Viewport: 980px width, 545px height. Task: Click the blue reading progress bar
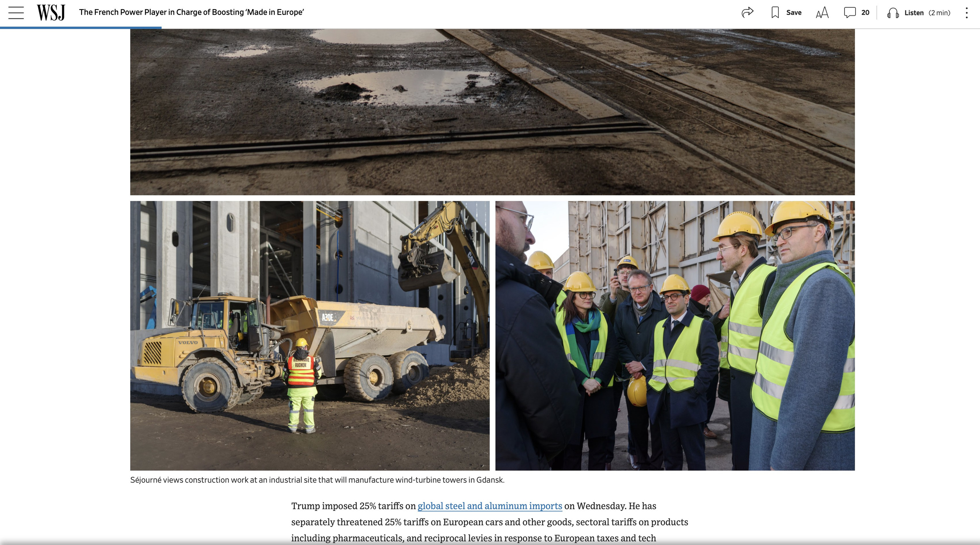pos(80,28)
